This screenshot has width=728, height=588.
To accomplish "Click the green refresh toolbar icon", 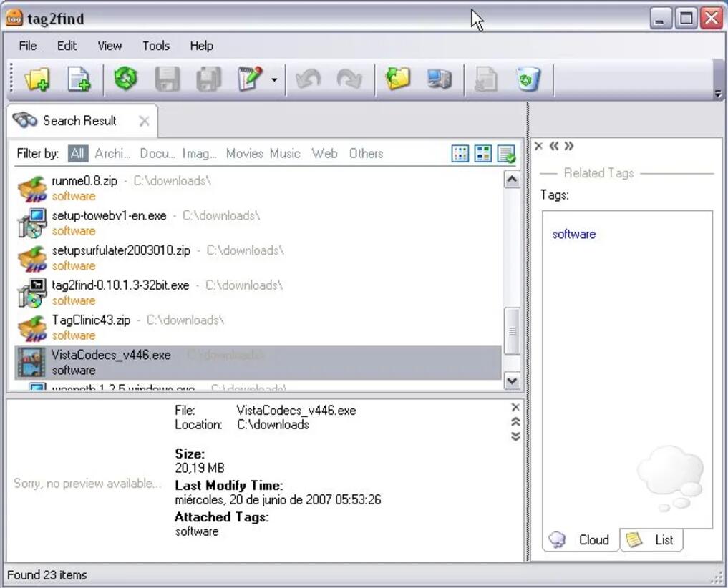I will tap(125, 79).
